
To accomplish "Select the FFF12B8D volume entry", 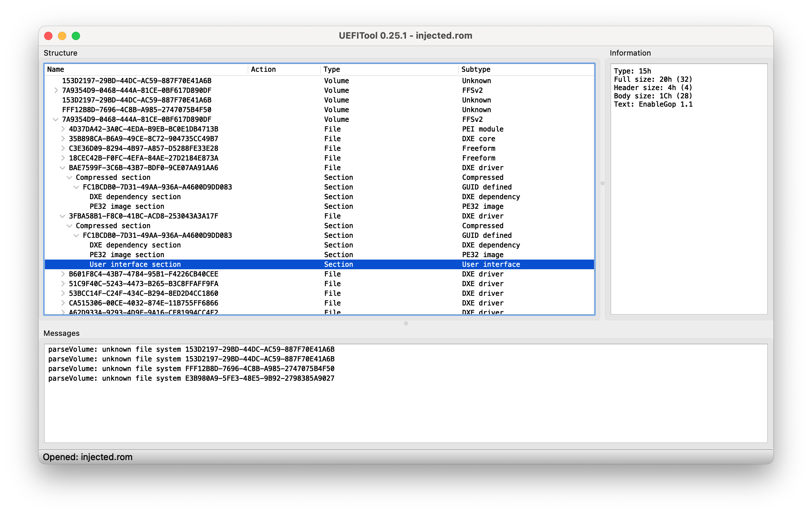I will (x=137, y=110).
